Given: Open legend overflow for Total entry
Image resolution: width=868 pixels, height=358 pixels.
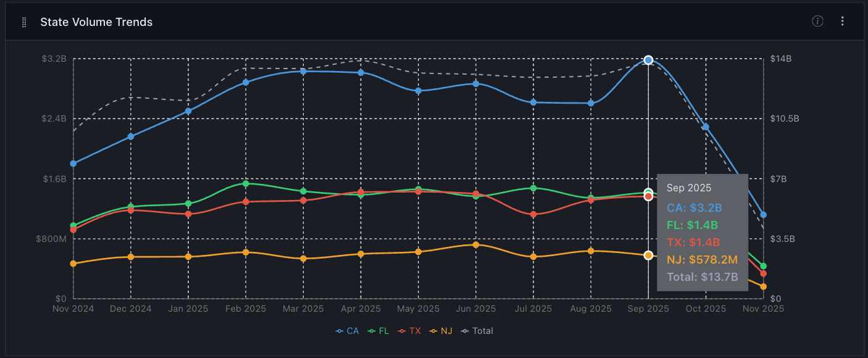Looking at the screenshot, I should (x=483, y=331).
